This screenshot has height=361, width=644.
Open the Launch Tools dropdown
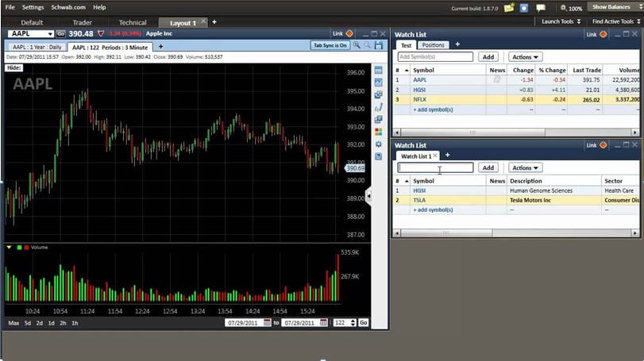561,21
